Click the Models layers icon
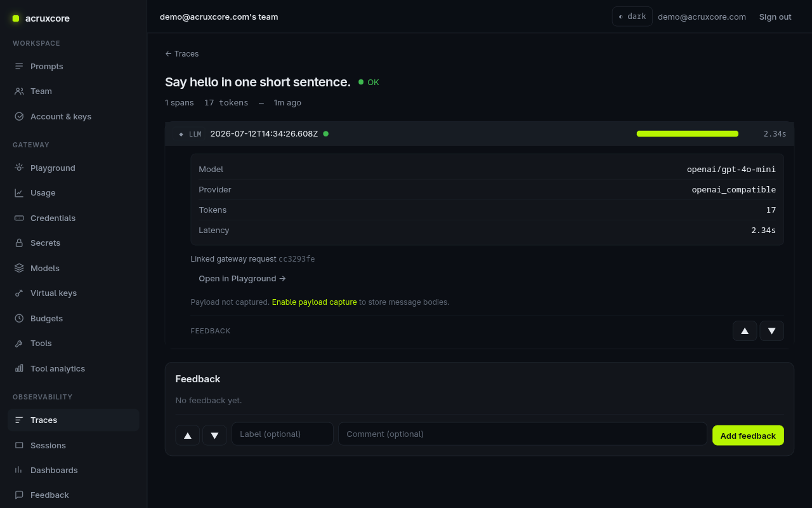 [19, 268]
